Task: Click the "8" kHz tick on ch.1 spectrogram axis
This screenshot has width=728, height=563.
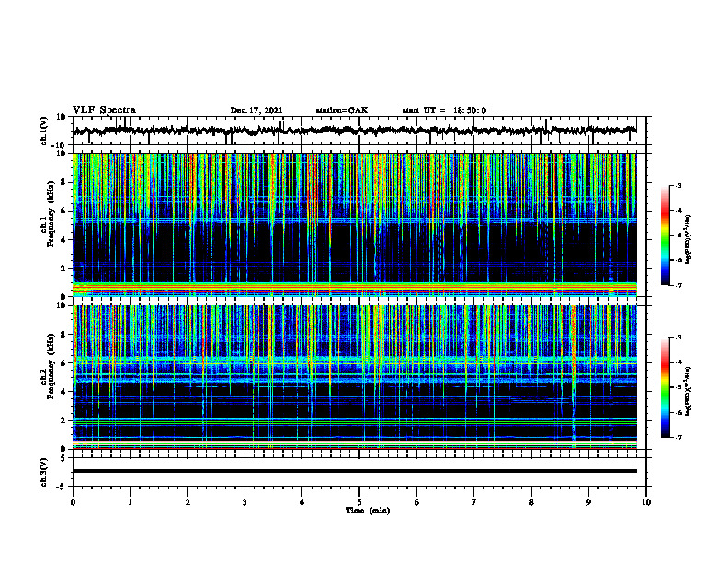Action: 64,183
